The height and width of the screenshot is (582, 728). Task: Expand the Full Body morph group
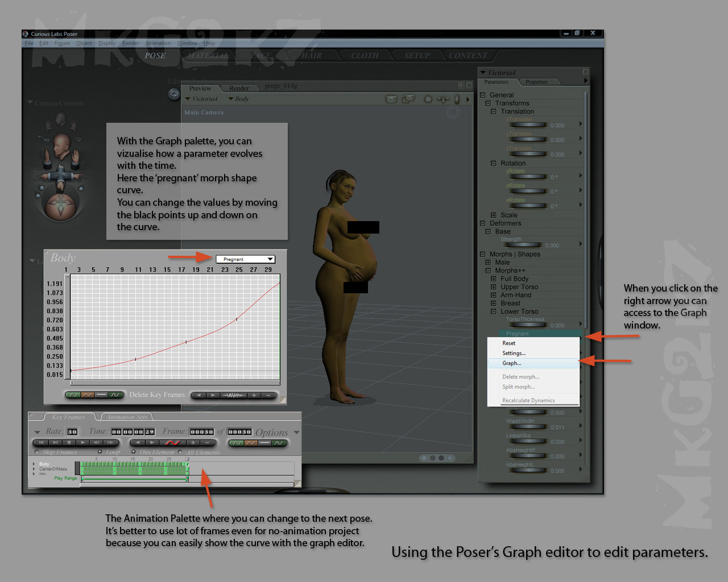coord(494,278)
